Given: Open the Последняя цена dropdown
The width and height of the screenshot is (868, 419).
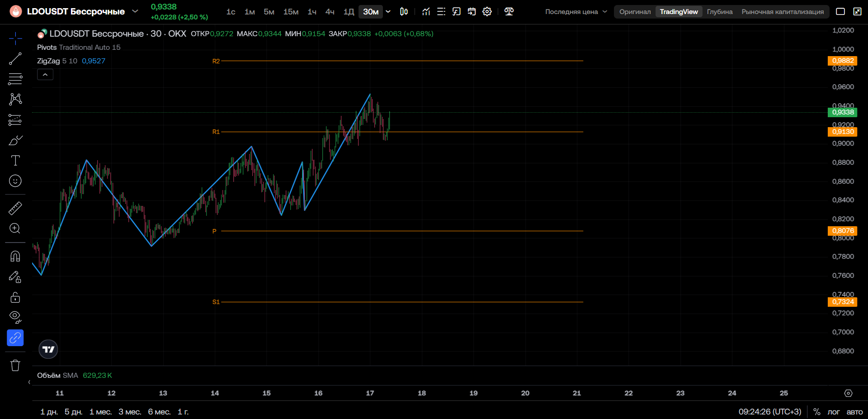Looking at the screenshot, I should (x=576, y=12).
